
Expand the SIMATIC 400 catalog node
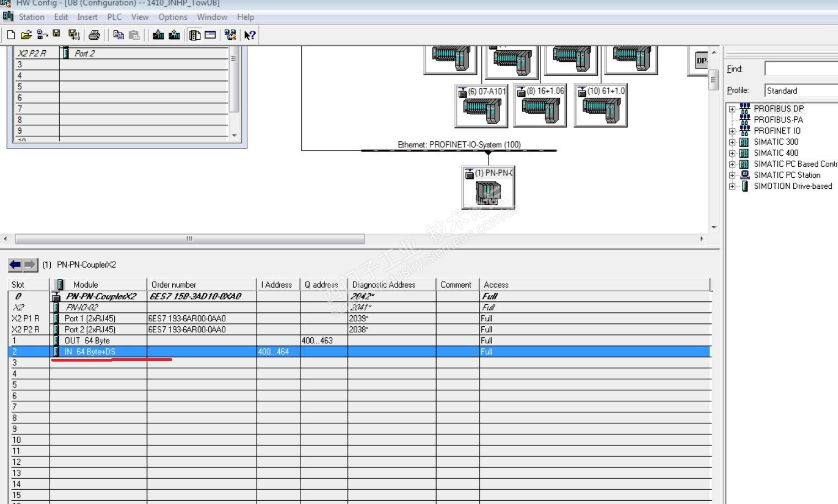(733, 153)
